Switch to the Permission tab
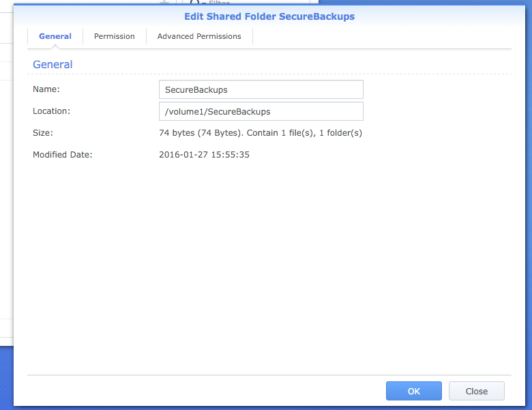532x410 pixels. 114,36
